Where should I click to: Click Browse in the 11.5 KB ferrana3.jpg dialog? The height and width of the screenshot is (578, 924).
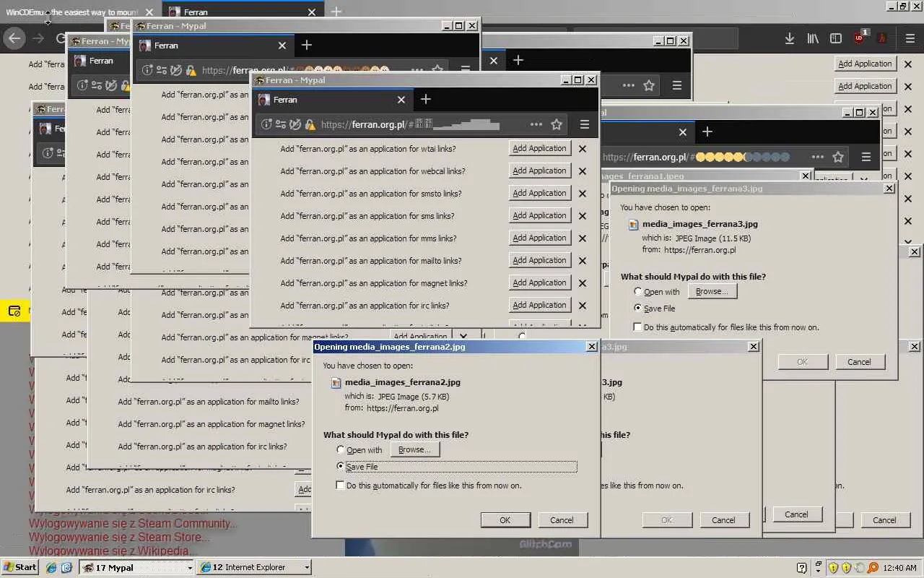pos(712,291)
